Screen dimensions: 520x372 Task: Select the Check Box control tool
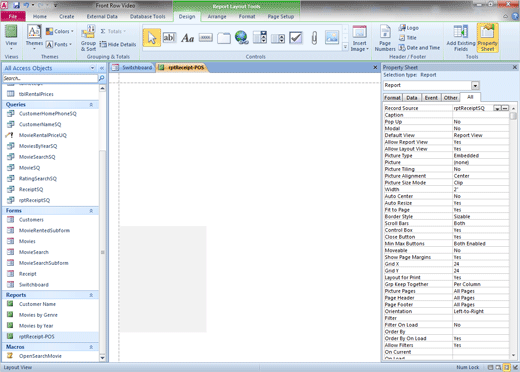pos(296,38)
